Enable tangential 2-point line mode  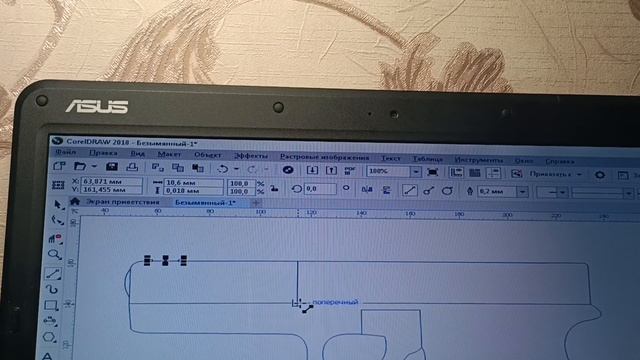[x=447, y=191]
